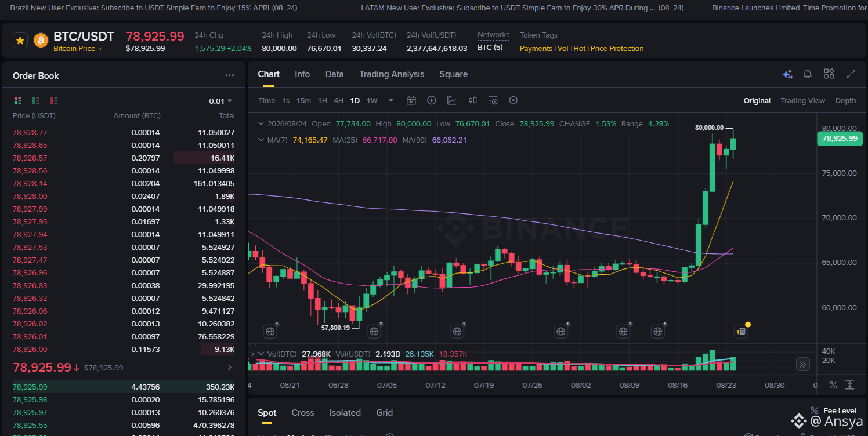This screenshot has height=436, width=868.
Task: Switch to the Data tab
Action: point(334,74)
